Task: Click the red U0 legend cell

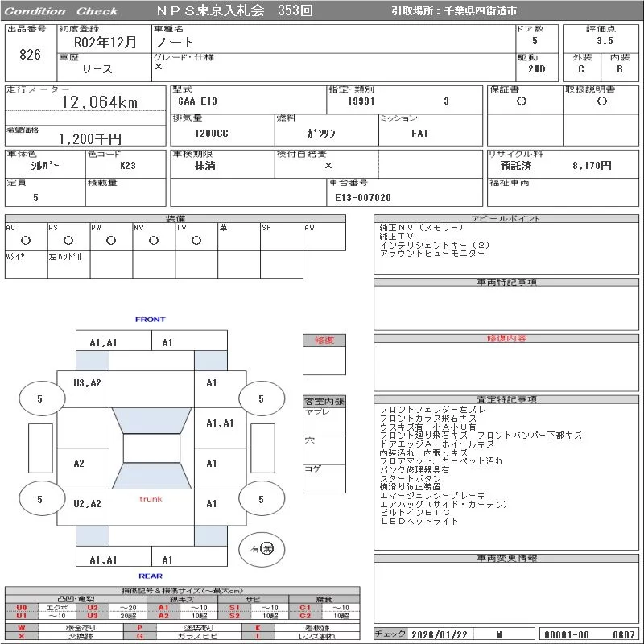Action: click(x=22, y=608)
